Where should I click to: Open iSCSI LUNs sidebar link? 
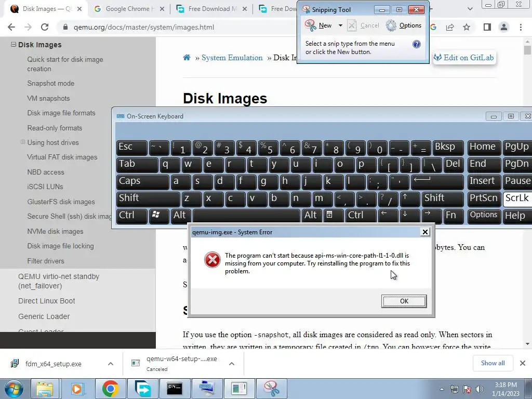click(x=45, y=187)
